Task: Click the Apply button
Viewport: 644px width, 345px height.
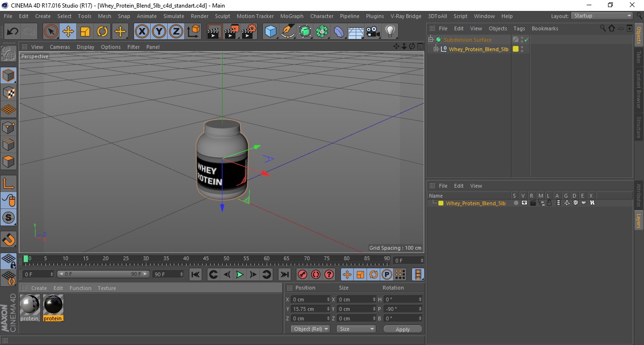Action: pos(402,329)
